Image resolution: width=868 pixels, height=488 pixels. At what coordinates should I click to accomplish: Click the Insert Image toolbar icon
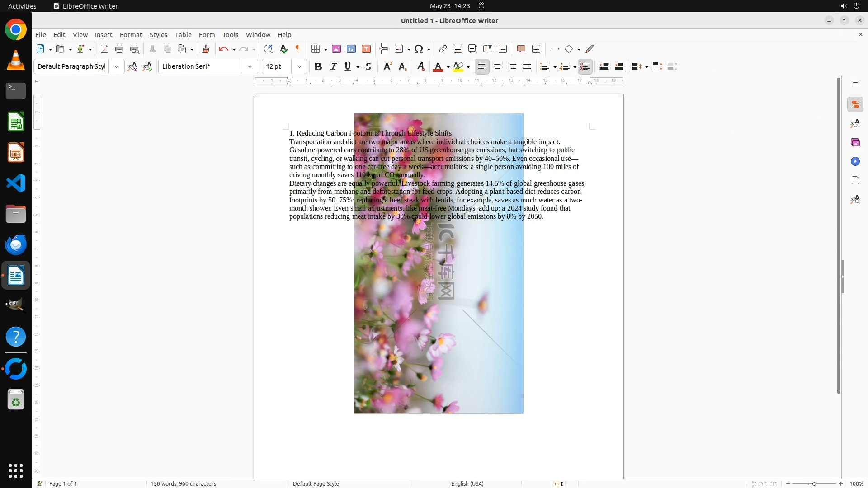(336, 49)
